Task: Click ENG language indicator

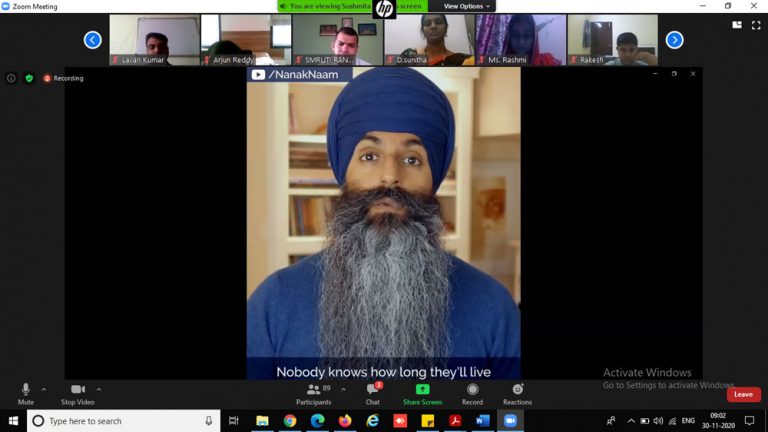Action: click(688, 421)
